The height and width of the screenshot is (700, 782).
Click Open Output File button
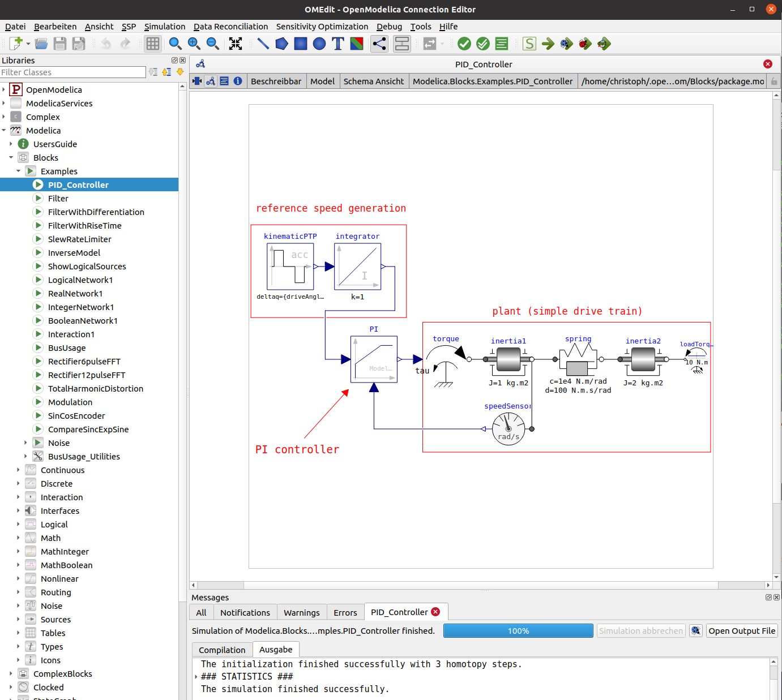742,630
